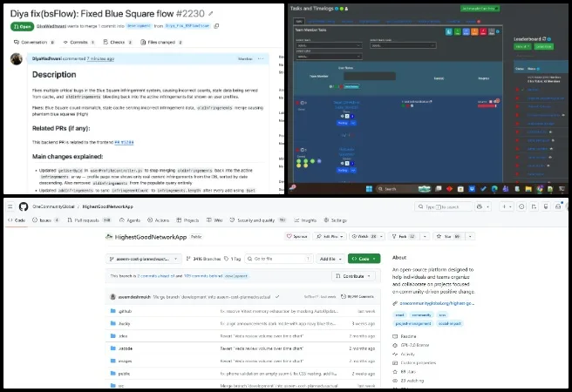Expand the dropdown arrow next to Star
This screenshot has width=572, height=392.
click(470, 236)
